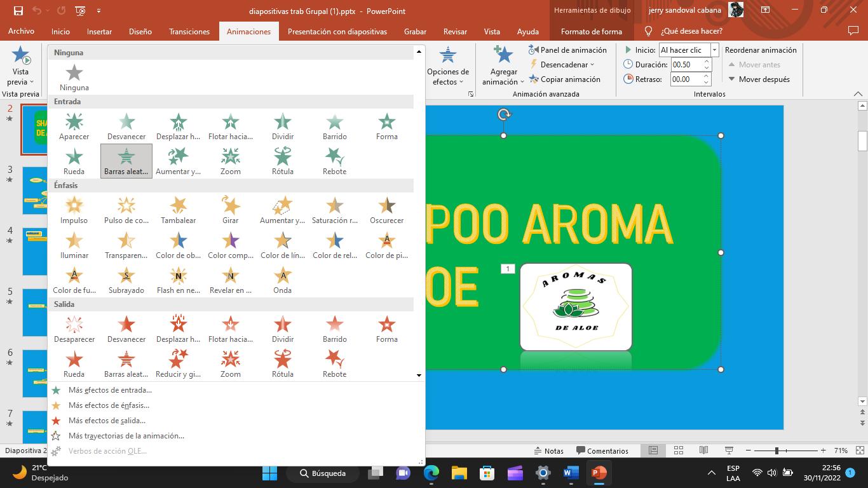Select the exit Rueda animation

[74, 363]
